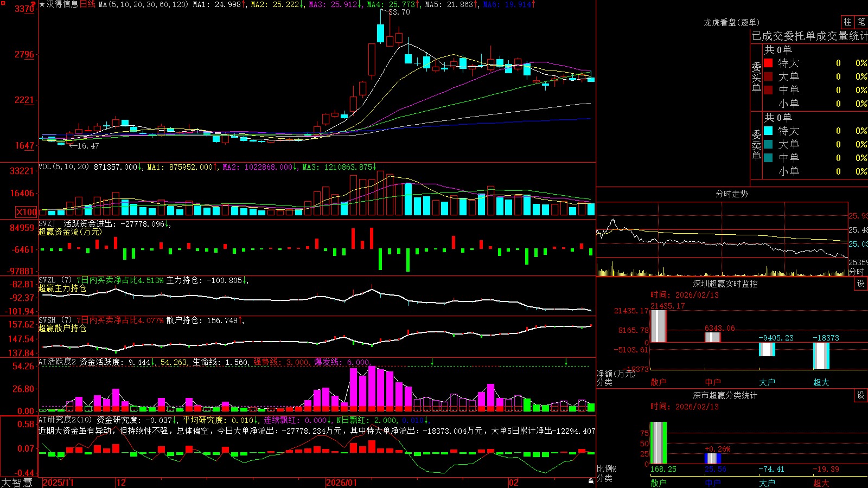Click the 已成交委托单成交量统计 header
Screen dimensions: 868x488
(x=809, y=36)
